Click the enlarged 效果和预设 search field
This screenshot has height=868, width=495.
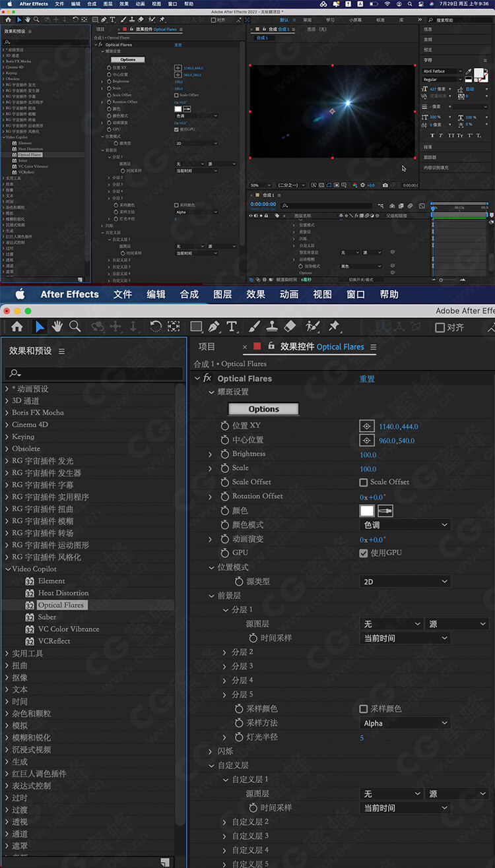pyautogui.click(x=93, y=373)
